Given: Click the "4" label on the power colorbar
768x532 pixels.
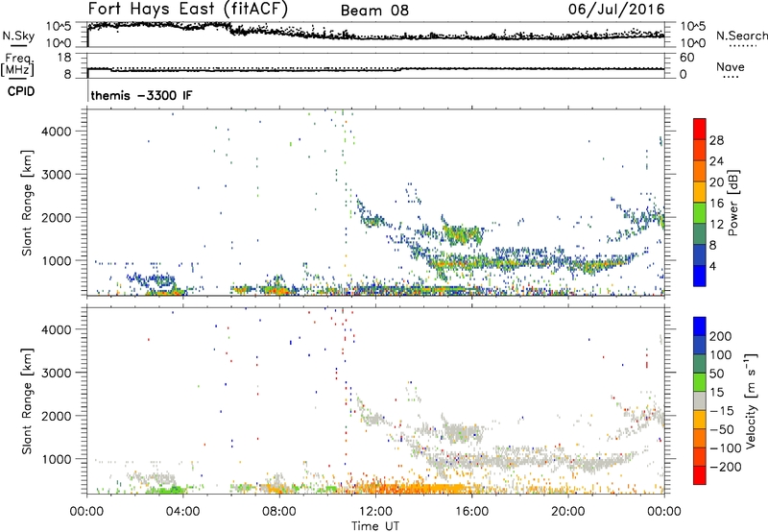Looking at the screenshot, I should tap(713, 266).
